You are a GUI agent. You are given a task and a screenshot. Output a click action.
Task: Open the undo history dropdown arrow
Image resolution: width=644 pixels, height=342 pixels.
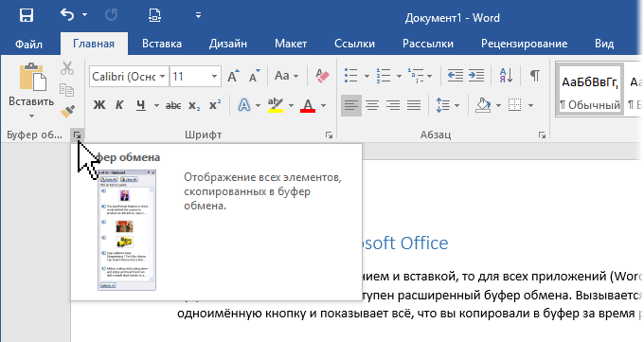pyautogui.click(x=84, y=15)
